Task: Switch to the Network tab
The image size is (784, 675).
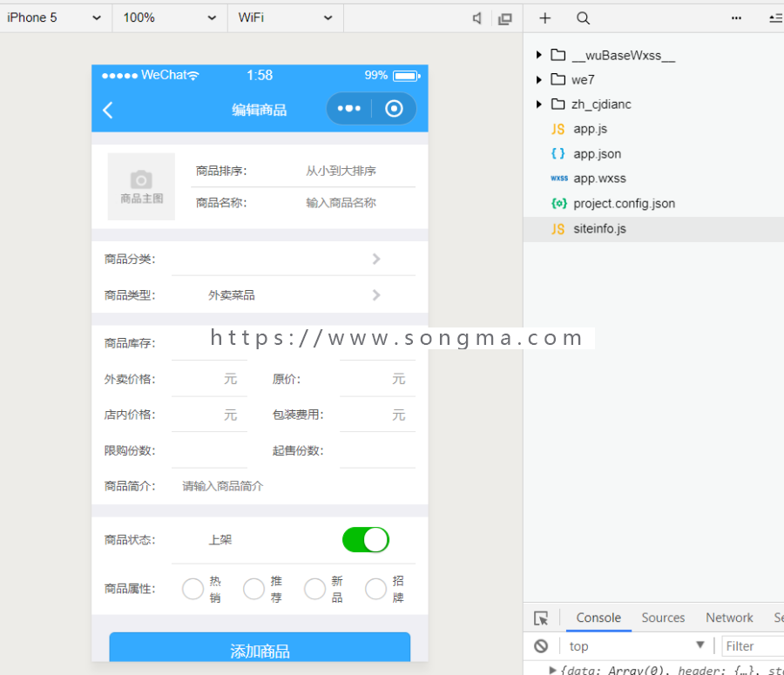Action: 729,618
